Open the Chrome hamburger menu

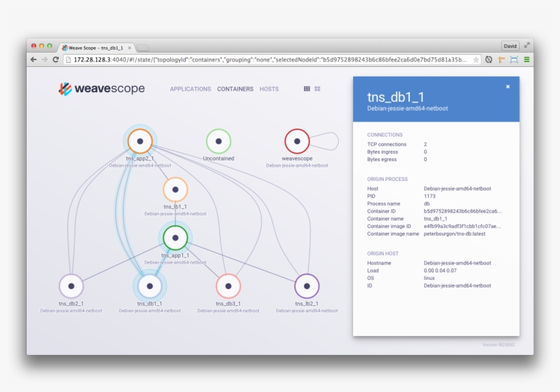[527, 60]
